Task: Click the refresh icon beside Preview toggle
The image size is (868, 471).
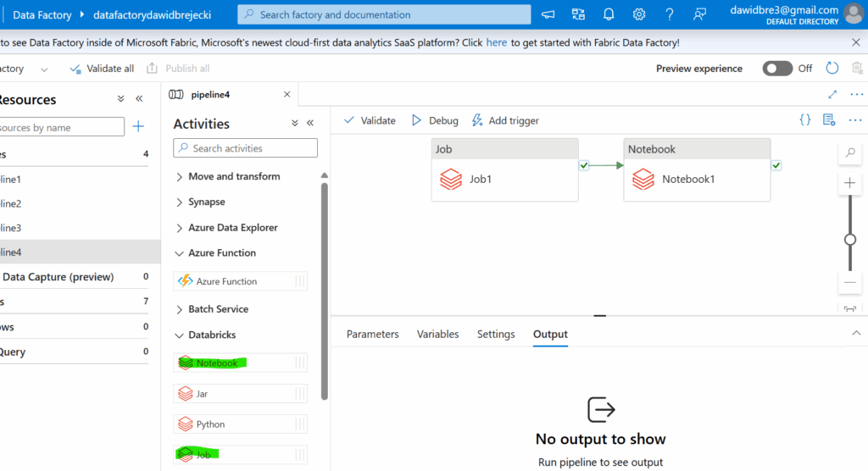Action: 832,69
